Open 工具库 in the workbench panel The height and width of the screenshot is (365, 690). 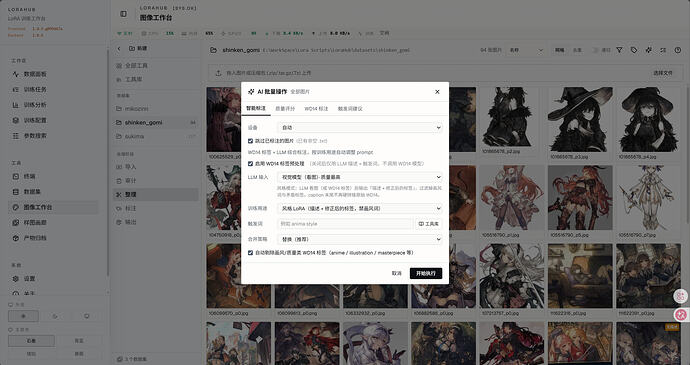156,79
